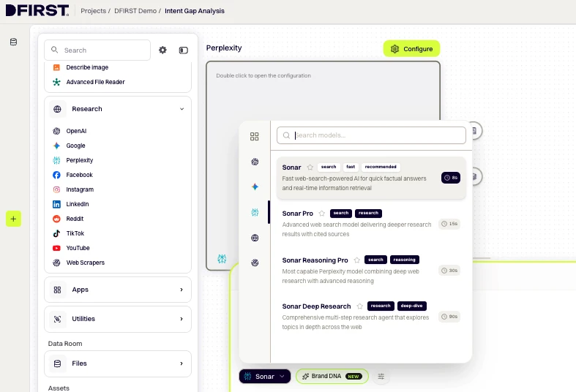
Task: Show all models grid tab icon
Action: (x=254, y=137)
